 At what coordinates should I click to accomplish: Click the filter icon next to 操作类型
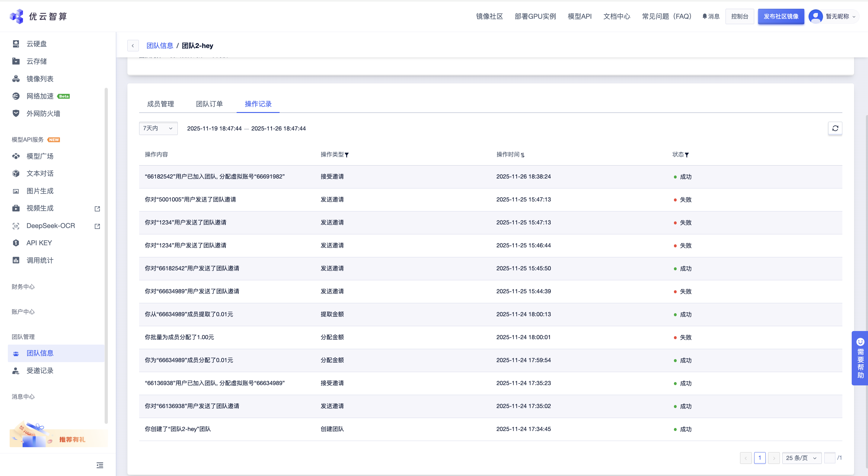[347, 155]
